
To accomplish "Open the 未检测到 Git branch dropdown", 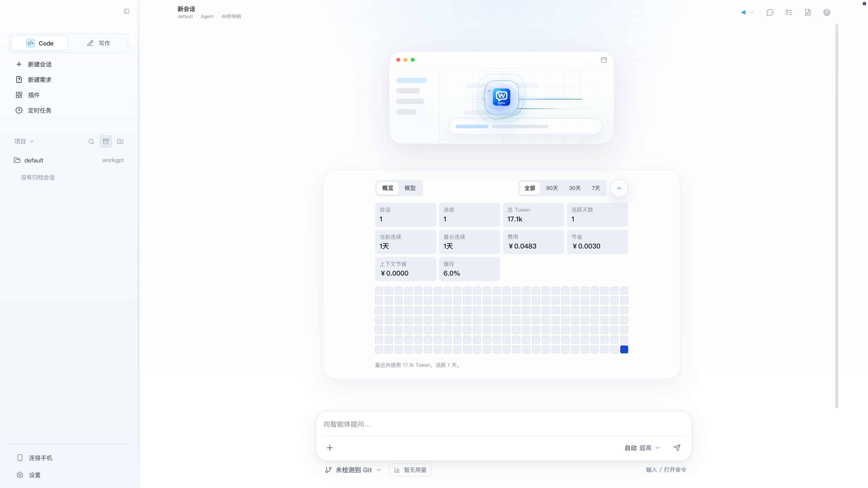I will (353, 470).
